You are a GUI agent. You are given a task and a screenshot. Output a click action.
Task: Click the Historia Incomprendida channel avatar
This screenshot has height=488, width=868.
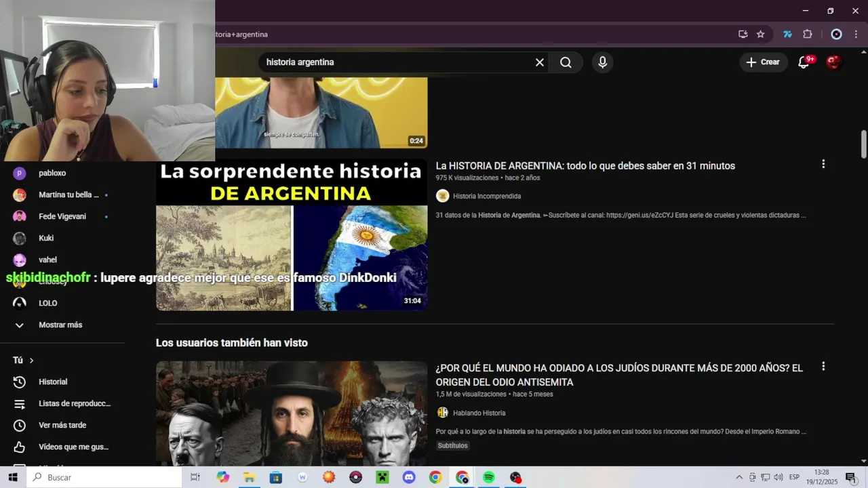(x=443, y=196)
